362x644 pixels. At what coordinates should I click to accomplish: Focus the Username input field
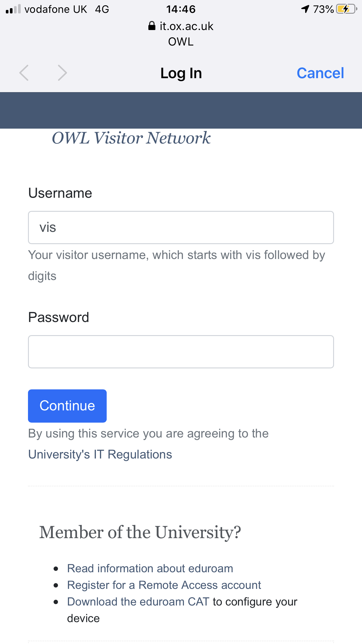pyautogui.click(x=181, y=228)
